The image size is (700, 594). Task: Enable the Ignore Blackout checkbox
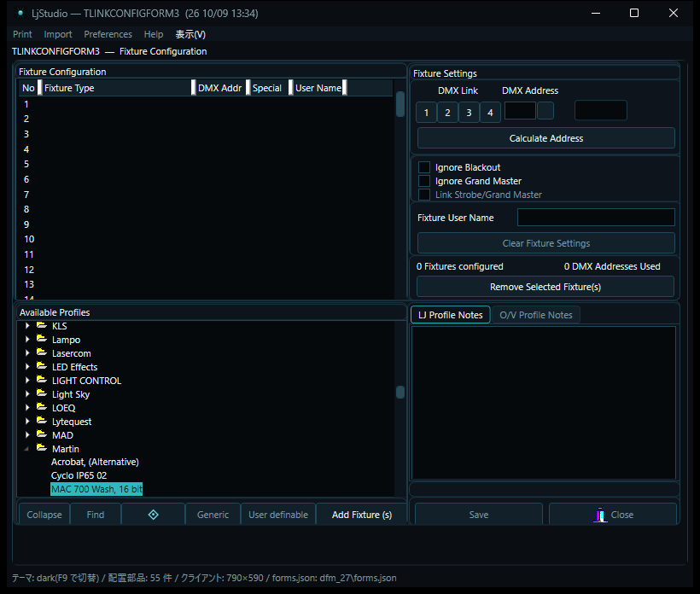click(424, 167)
